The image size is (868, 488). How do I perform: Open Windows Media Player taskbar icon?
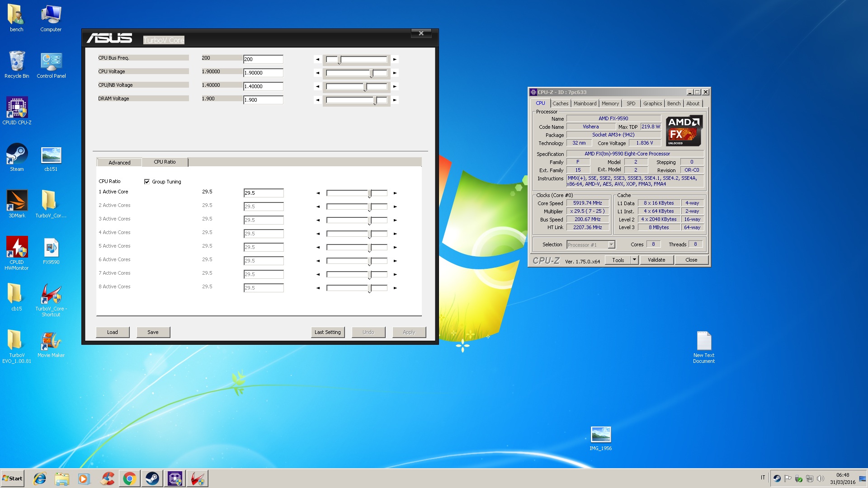tap(84, 479)
